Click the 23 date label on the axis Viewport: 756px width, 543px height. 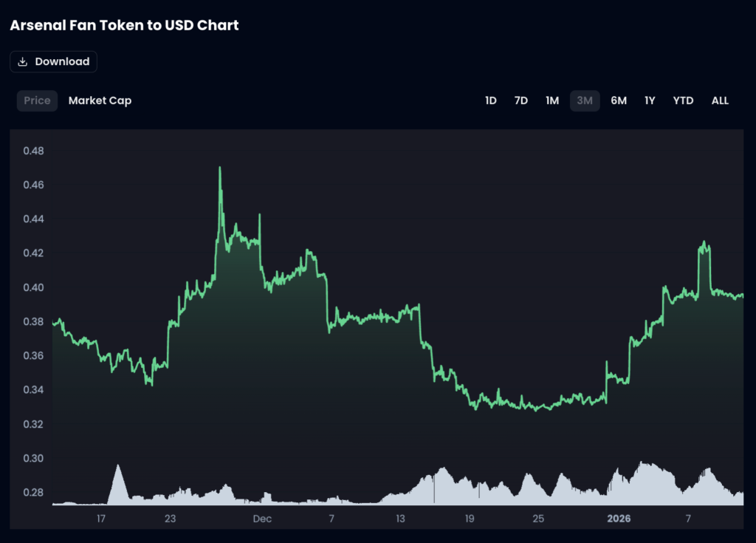coord(170,519)
